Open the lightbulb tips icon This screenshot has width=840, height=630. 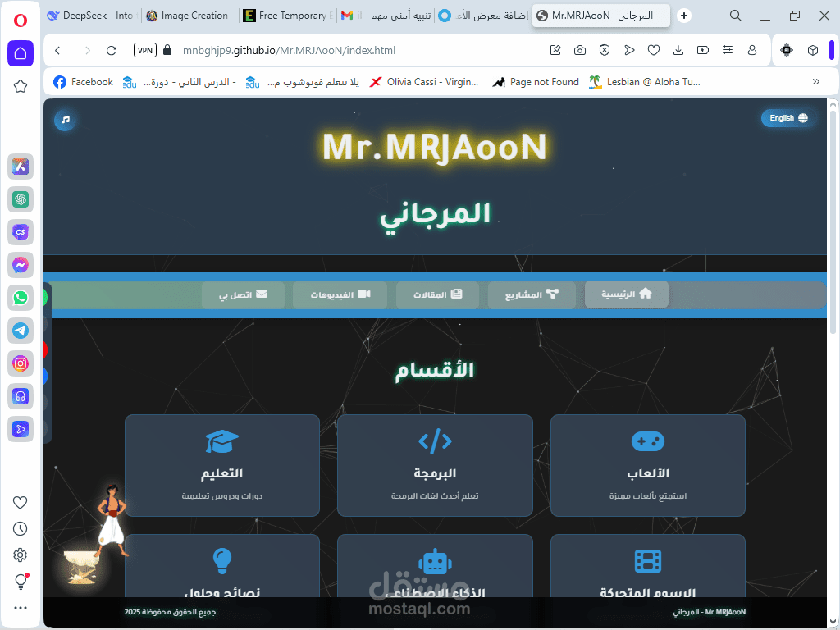(x=21, y=582)
